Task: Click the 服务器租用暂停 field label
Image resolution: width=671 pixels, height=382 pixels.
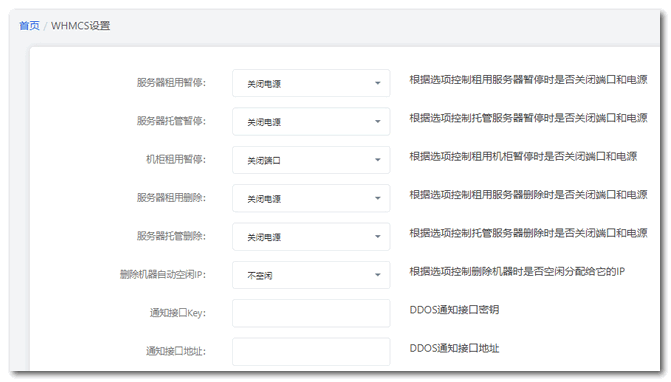Action: [x=171, y=83]
